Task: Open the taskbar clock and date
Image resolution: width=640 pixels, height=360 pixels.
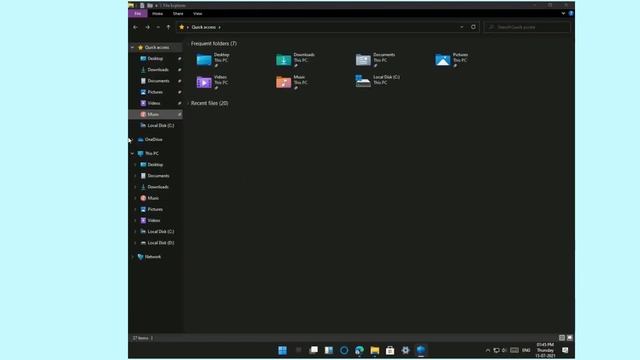Action: 545,350
